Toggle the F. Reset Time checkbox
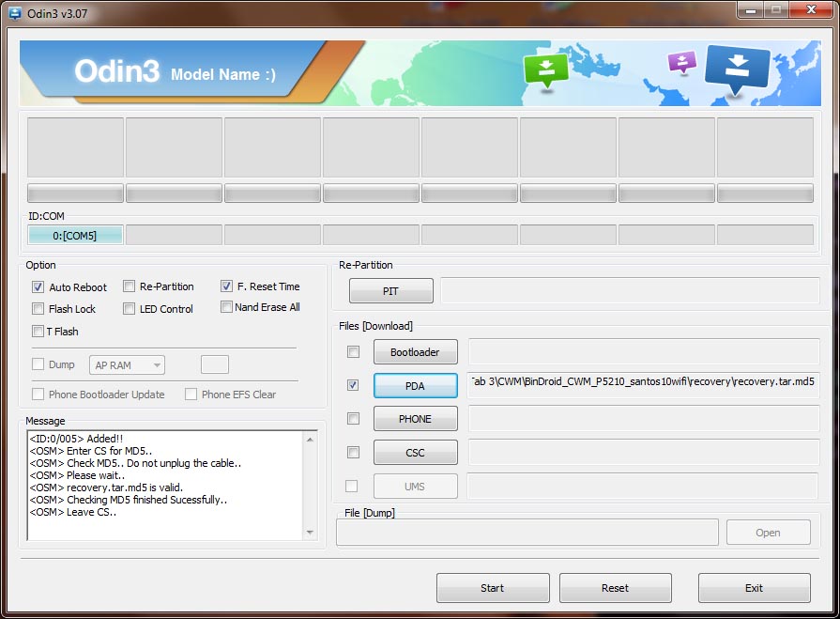This screenshot has height=619, width=840. 226,286
